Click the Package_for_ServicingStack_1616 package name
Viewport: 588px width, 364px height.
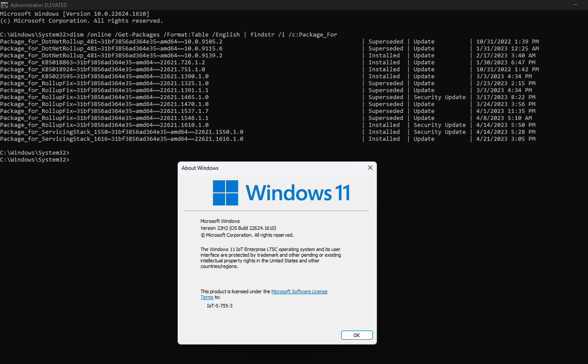pos(122,139)
